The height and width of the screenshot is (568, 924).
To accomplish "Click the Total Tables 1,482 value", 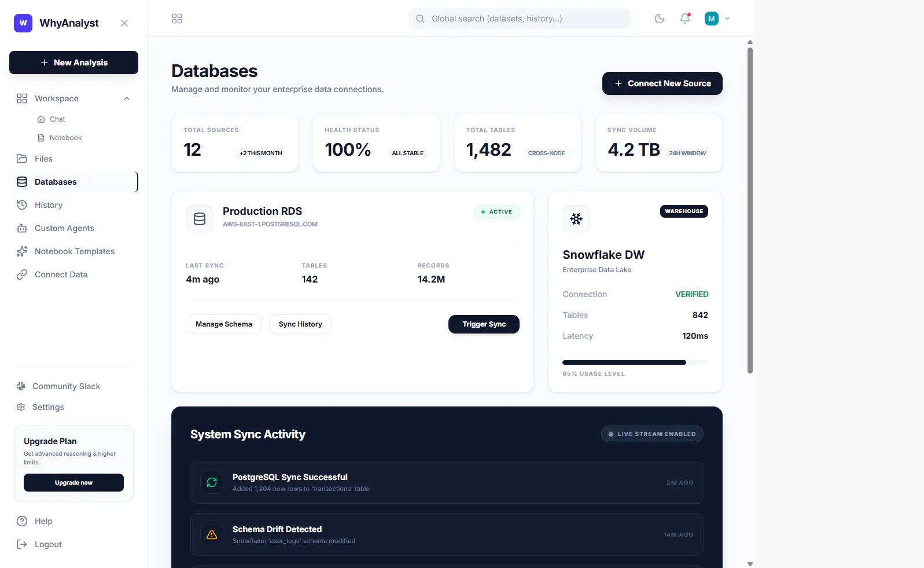I will [x=489, y=150].
